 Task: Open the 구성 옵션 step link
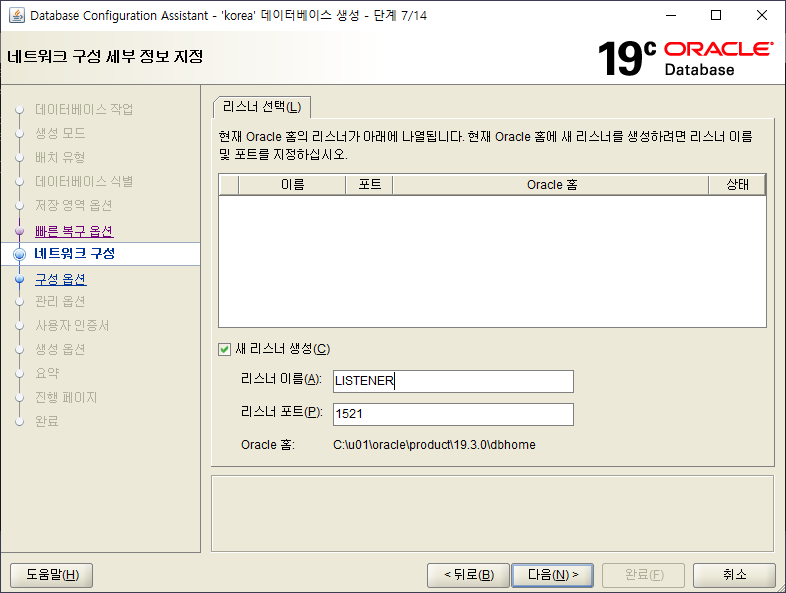(x=61, y=279)
